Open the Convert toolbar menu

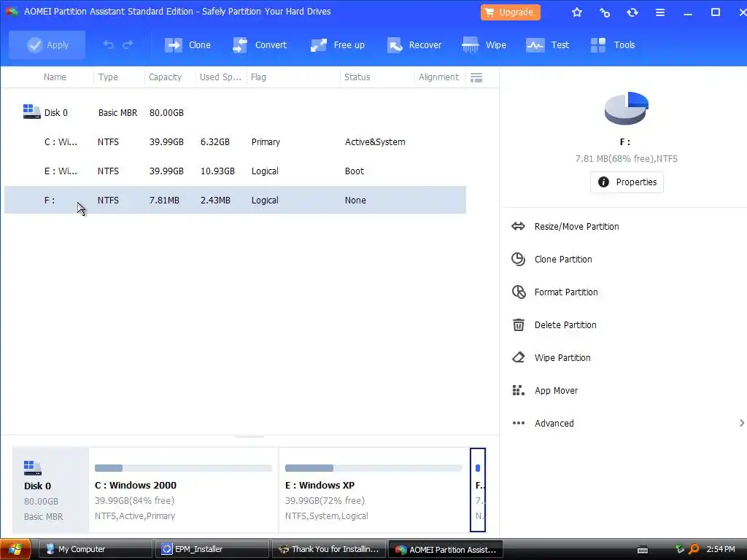260,44
